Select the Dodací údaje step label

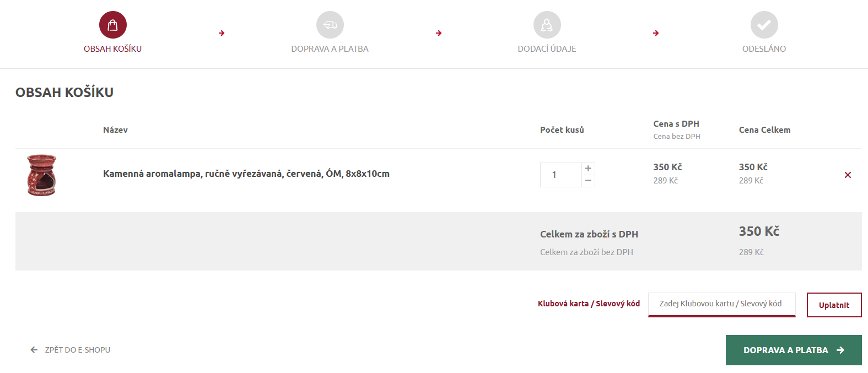[547, 49]
